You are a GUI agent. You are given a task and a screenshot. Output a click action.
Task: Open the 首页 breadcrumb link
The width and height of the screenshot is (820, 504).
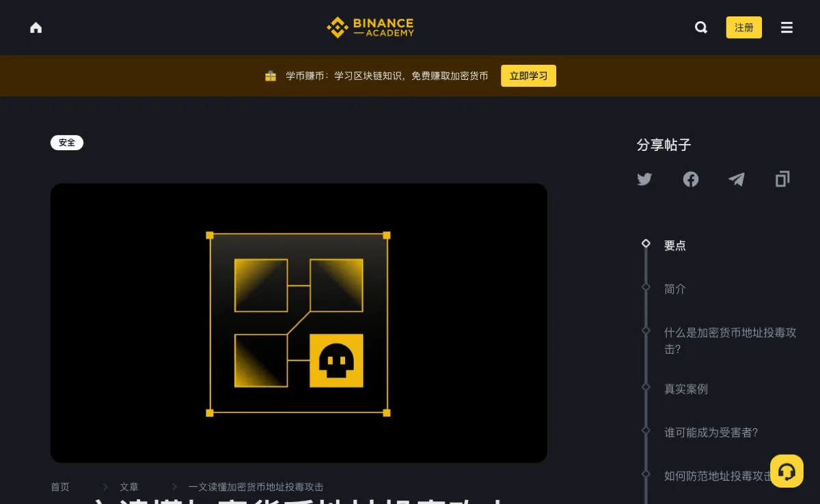[60, 487]
